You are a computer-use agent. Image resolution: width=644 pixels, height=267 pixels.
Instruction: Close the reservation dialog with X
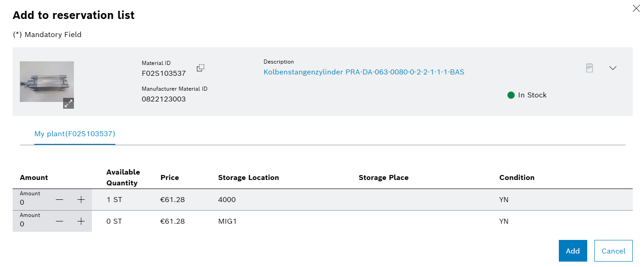click(636, 9)
